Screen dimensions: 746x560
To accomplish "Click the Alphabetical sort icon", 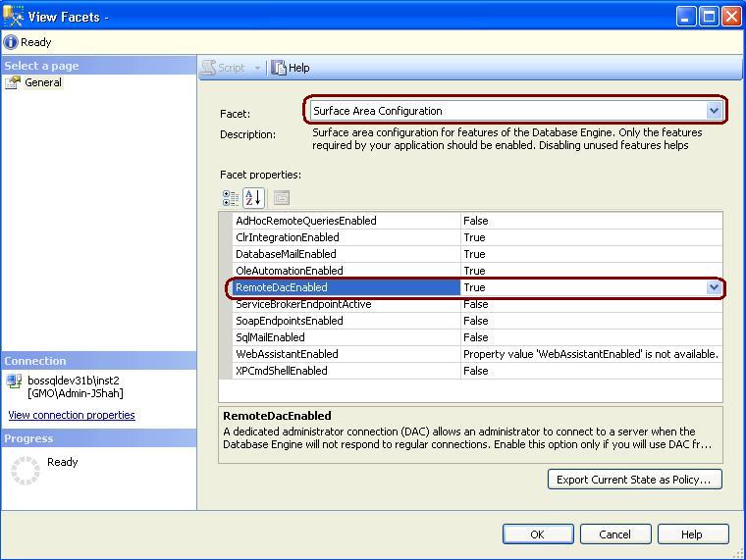I will (253, 198).
